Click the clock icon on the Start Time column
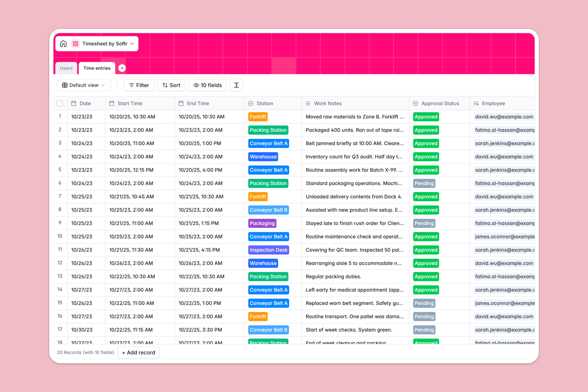 (x=112, y=103)
